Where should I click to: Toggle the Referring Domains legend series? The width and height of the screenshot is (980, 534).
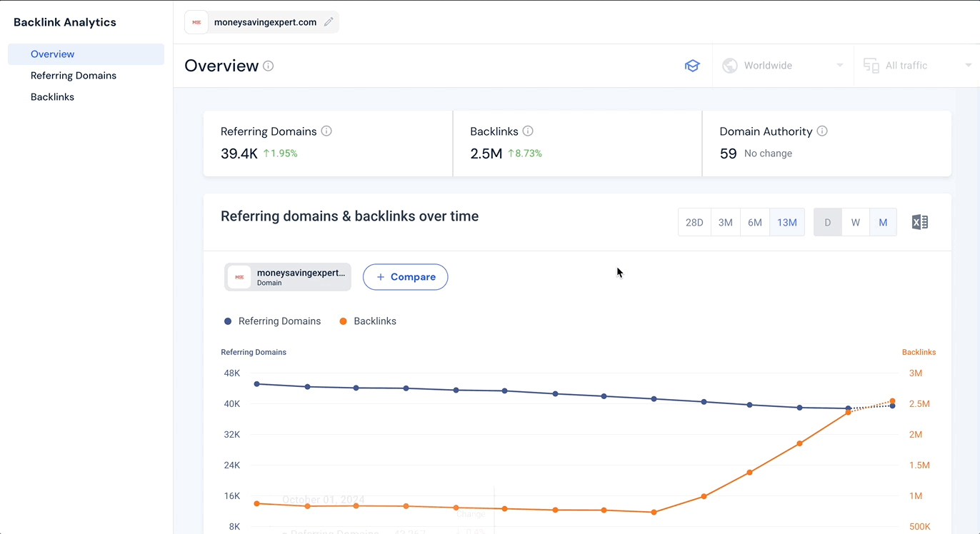(273, 321)
